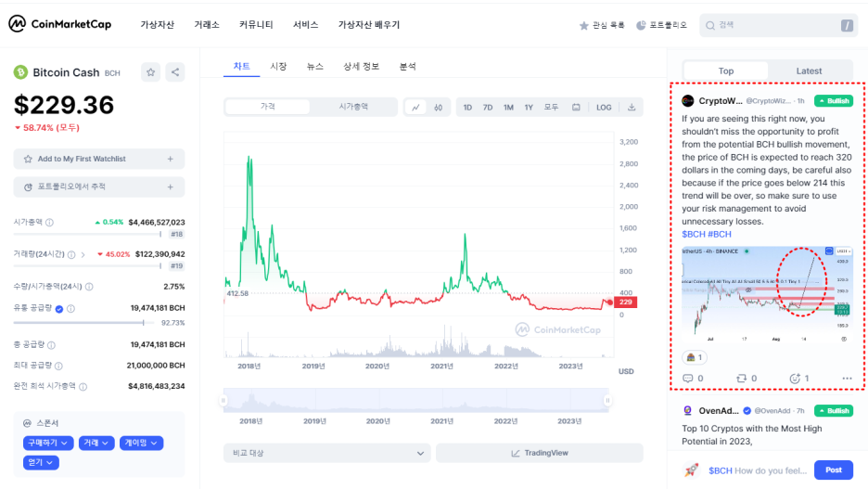The width and height of the screenshot is (868, 489).
Task: Select 1Y chart range
Action: 529,108
